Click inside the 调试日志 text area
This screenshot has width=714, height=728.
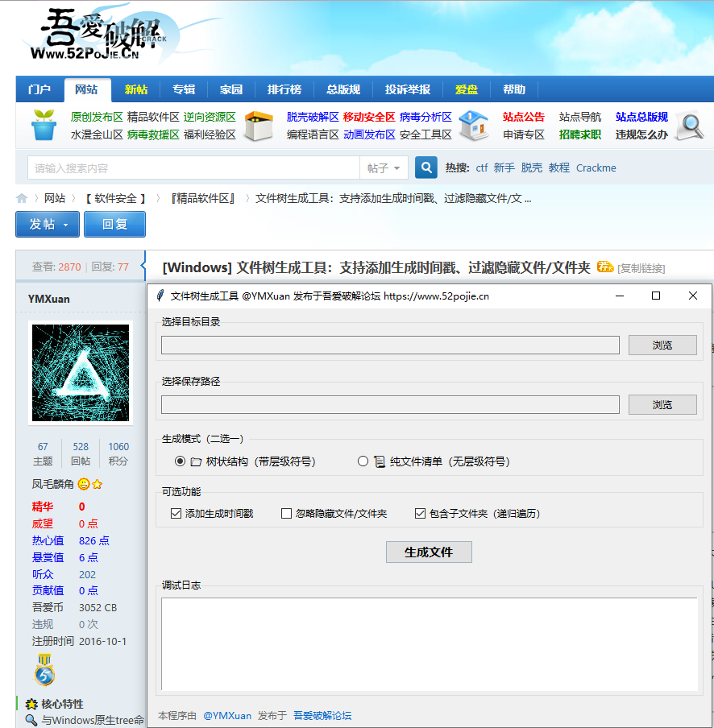(x=430, y=644)
